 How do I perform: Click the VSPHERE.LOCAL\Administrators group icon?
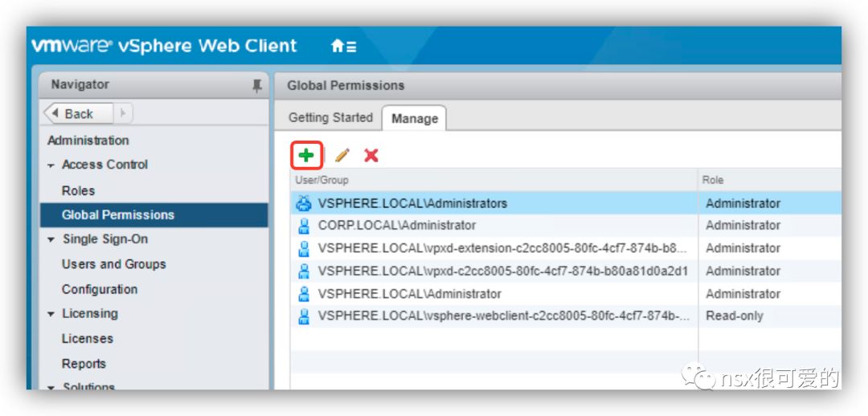point(304,203)
